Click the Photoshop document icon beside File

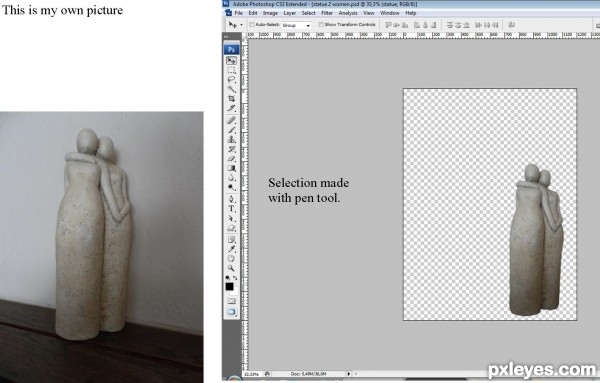click(x=228, y=13)
